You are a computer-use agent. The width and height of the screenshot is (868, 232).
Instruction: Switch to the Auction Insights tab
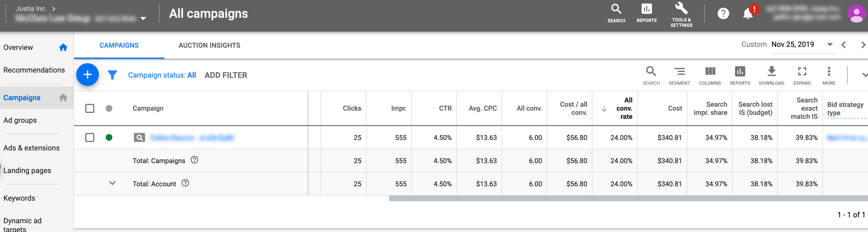pyautogui.click(x=209, y=45)
